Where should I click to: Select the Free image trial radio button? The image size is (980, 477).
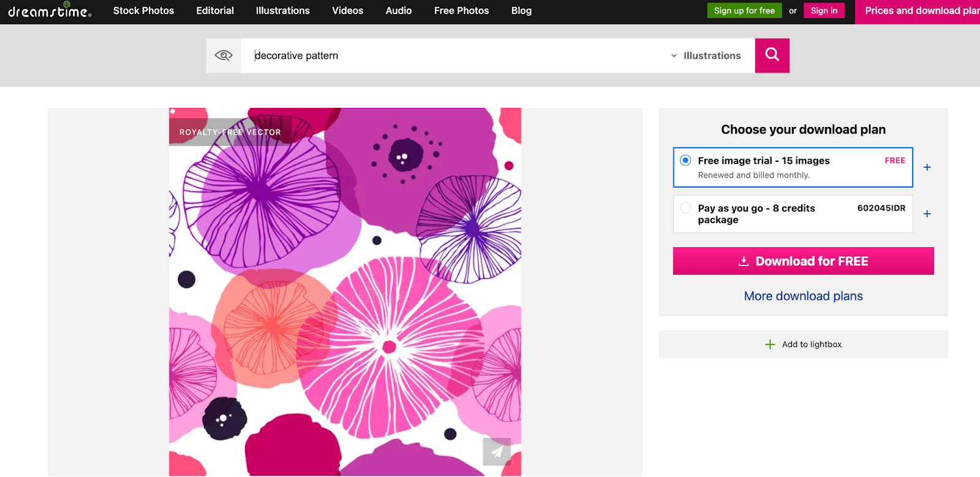[685, 161]
